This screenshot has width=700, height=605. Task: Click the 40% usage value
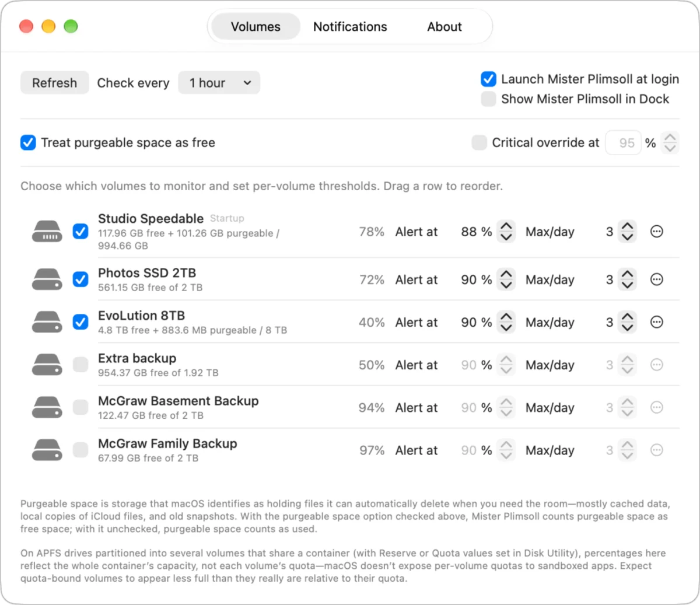(372, 322)
